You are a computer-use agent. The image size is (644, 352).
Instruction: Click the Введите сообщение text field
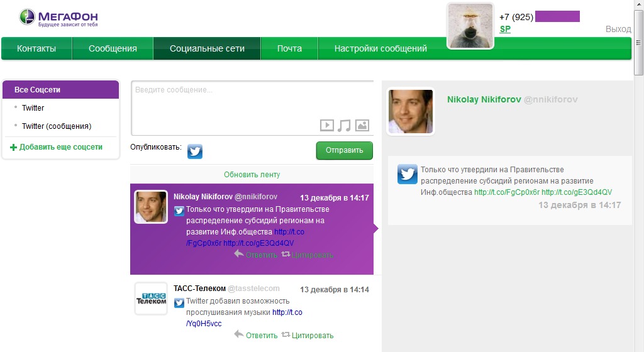252,108
